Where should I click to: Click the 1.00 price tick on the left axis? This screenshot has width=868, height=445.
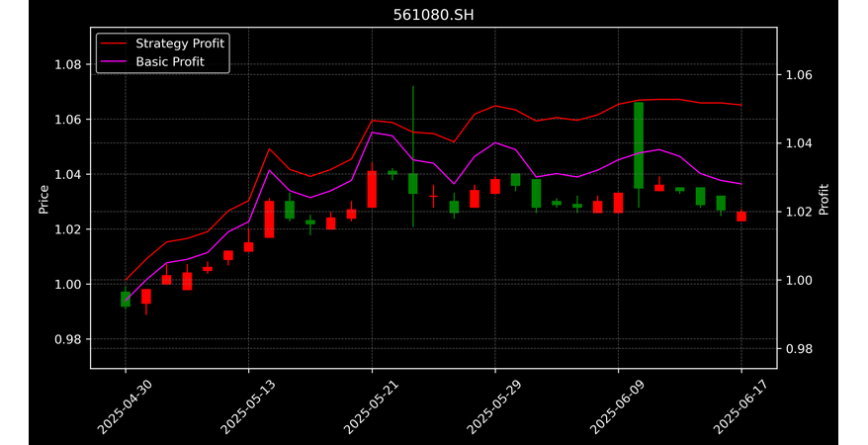68,285
